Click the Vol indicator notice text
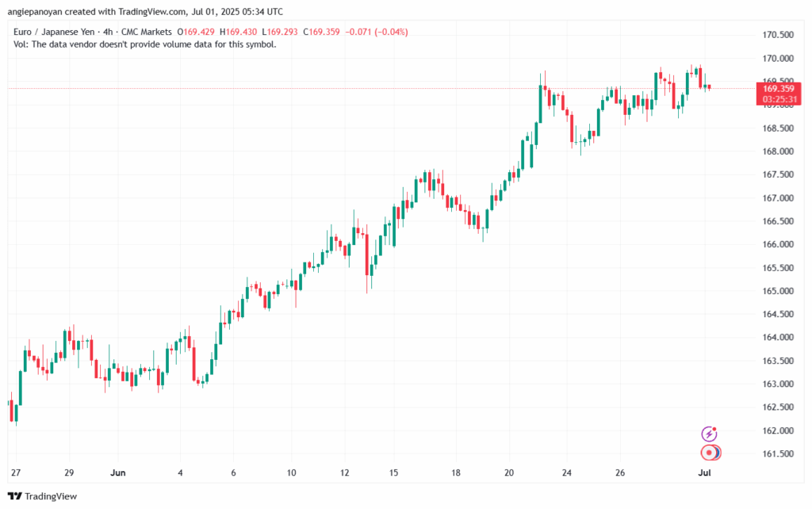 pos(144,44)
